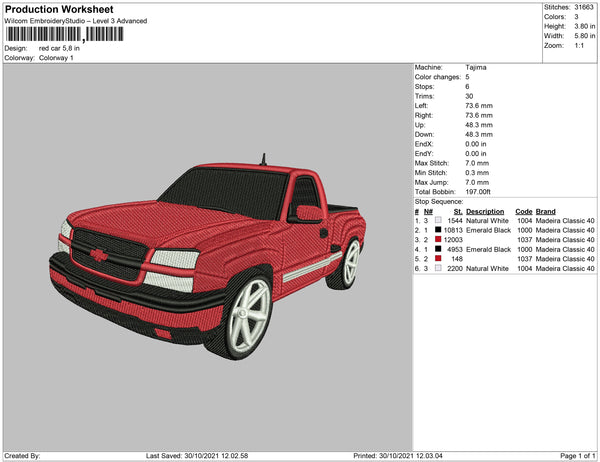Viewport: 600px width, 462px height.
Task: Click the black swatch beside stitch count 4953
Action: 438,249
